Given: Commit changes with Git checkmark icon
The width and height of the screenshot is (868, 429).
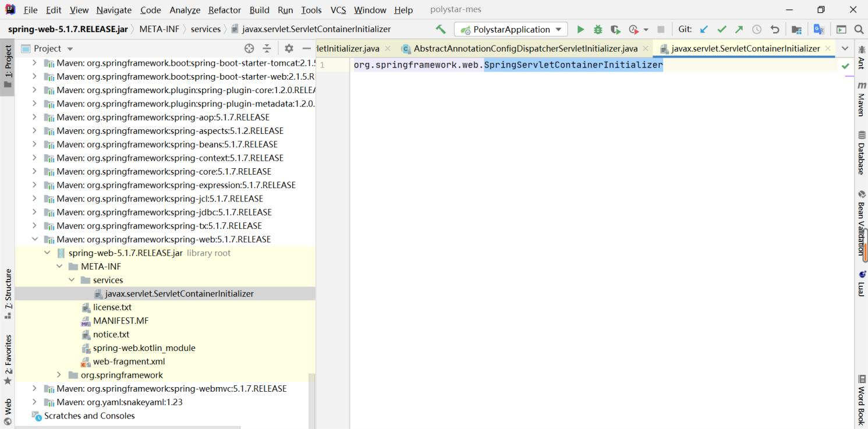Looking at the screenshot, I should tap(722, 29).
